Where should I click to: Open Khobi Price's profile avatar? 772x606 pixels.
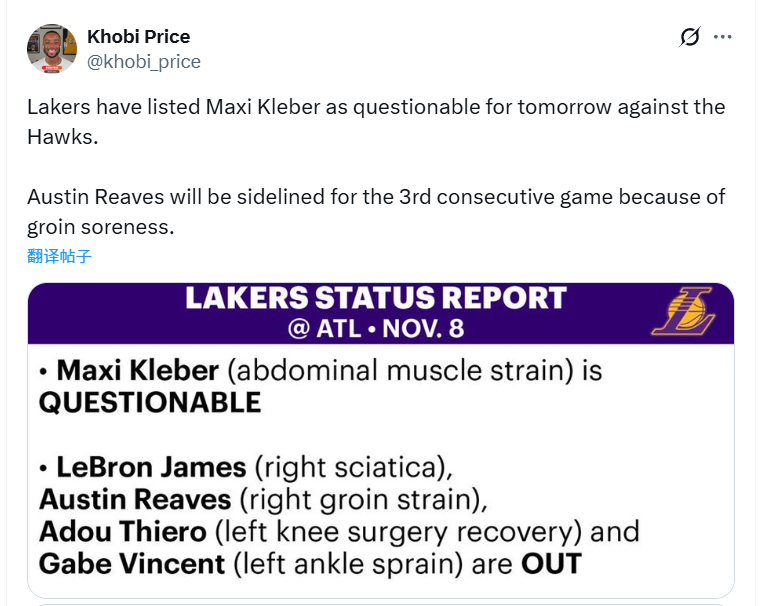click(x=53, y=48)
